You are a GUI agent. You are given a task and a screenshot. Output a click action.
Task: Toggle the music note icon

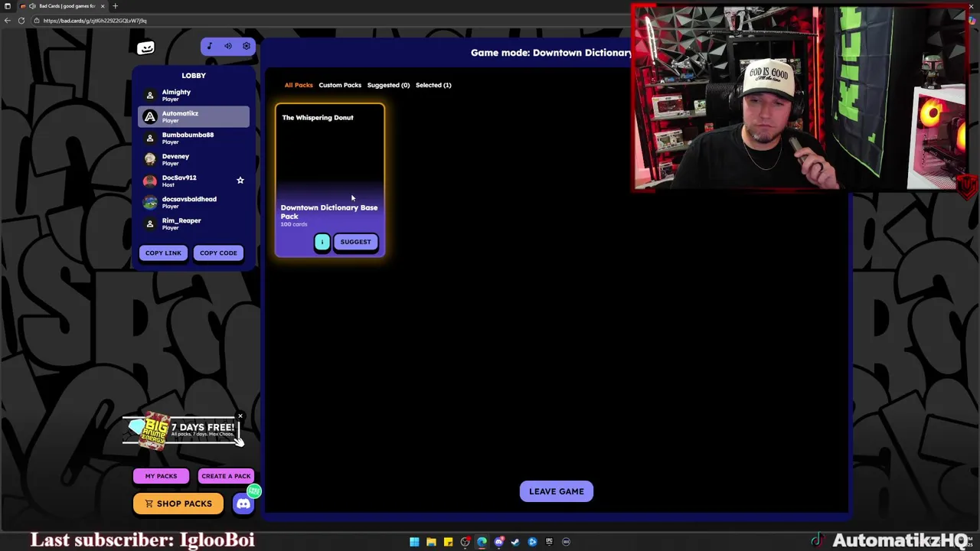210,46
